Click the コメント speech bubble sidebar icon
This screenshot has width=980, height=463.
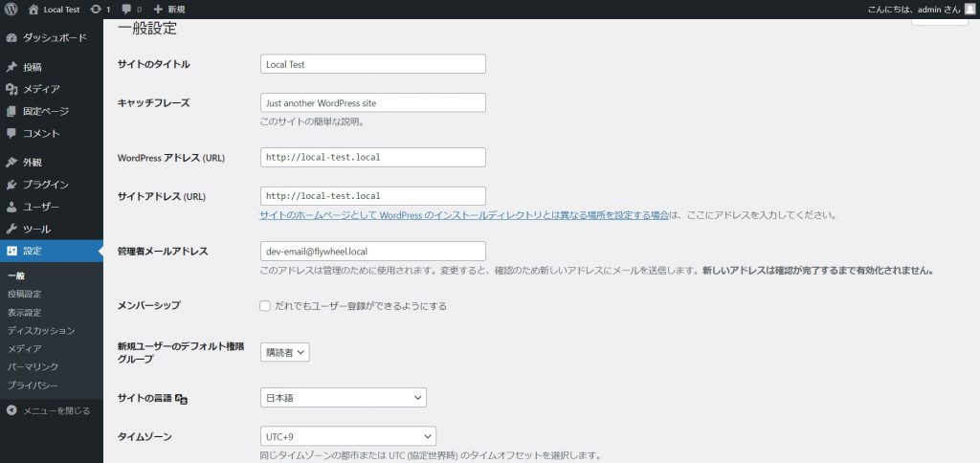[11, 134]
